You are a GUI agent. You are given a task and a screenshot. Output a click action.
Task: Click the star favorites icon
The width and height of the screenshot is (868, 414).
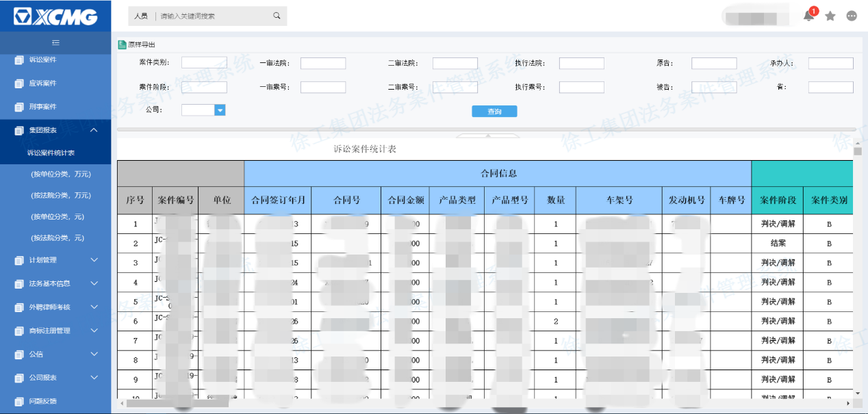click(x=830, y=16)
